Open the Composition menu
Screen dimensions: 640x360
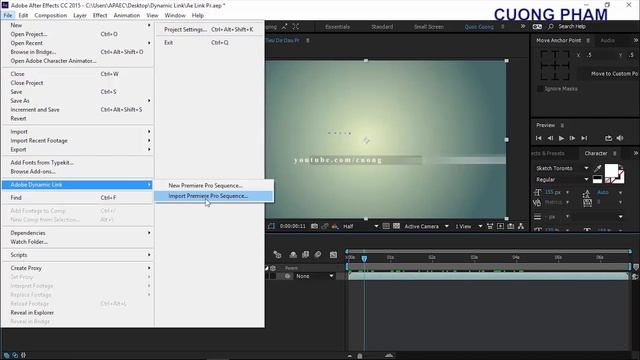point(51,15)
